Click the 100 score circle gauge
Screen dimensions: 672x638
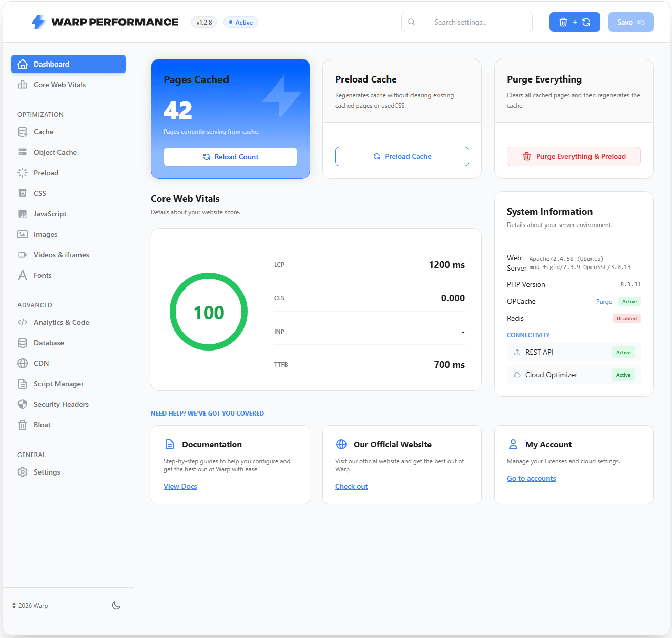[x=209, y=312]
